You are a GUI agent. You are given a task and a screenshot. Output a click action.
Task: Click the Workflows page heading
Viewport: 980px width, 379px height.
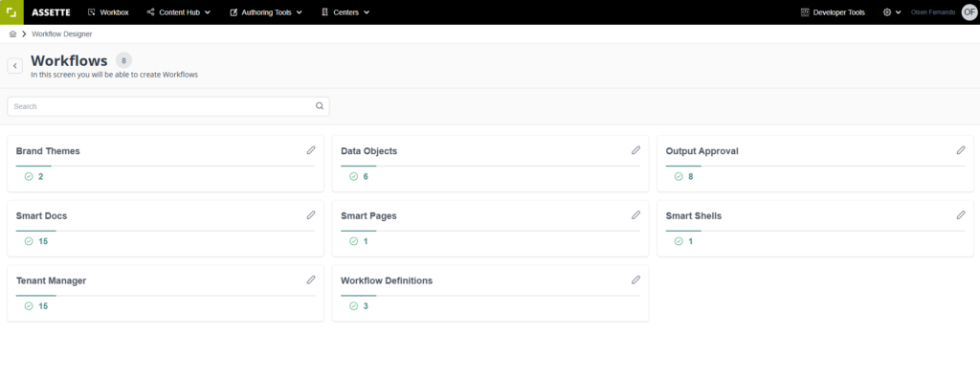tap(69, 60)
